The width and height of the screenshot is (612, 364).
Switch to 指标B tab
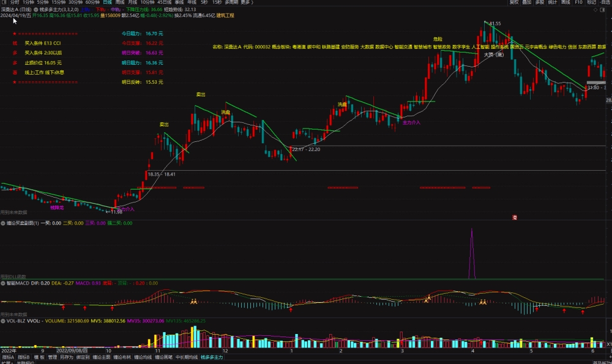click(x=23, y=357)
